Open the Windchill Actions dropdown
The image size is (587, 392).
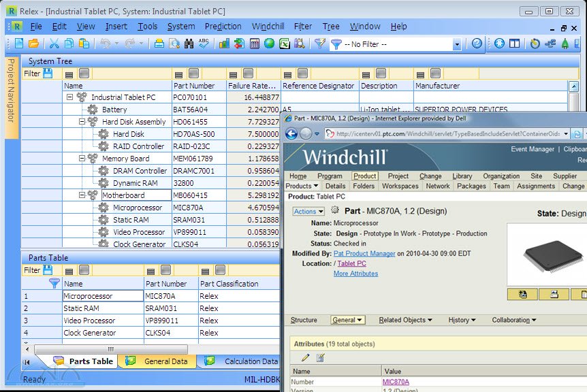[x=308, y=212]
